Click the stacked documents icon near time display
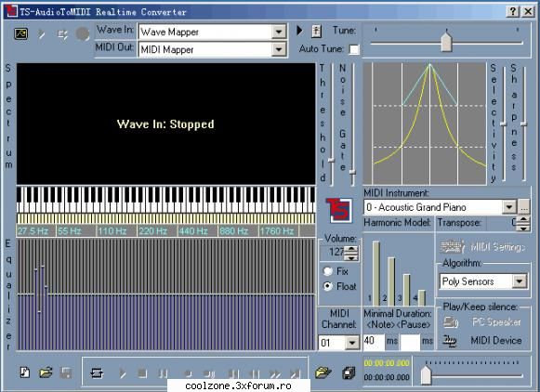Viewport: 540px width, 392px height. 349,372
